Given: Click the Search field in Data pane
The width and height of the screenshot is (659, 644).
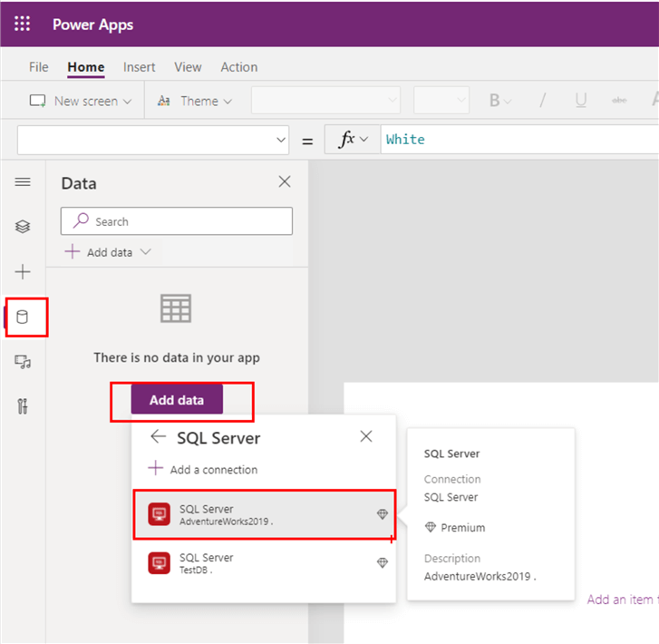Looking at the screenshot, I should (x=177, y=220).
